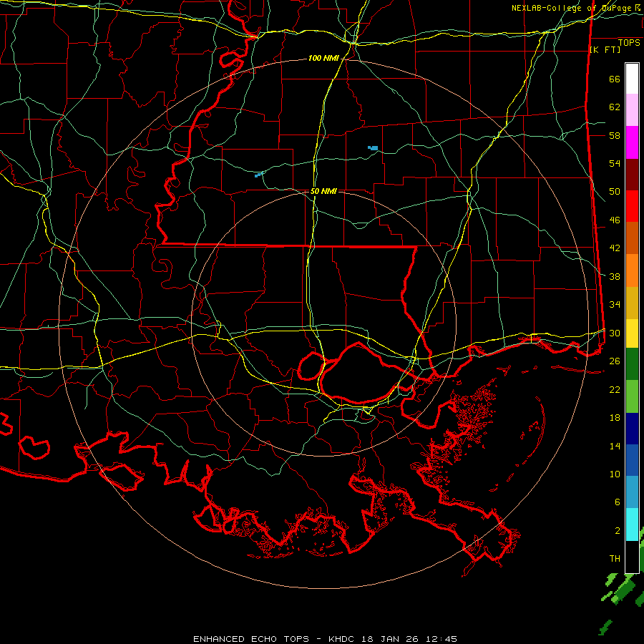Click legend value "26"
Screen dimensions: 644x644
615,361
